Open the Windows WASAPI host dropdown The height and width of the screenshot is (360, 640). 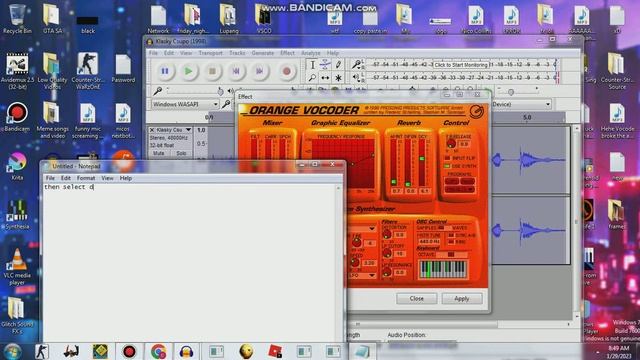(x=185, y=104)
